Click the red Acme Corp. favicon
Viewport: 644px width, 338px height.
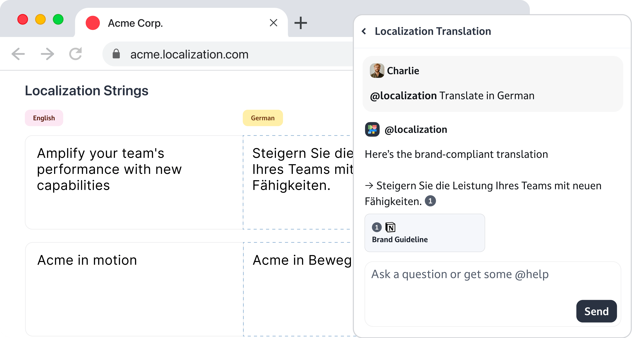[x=93, y=23]
